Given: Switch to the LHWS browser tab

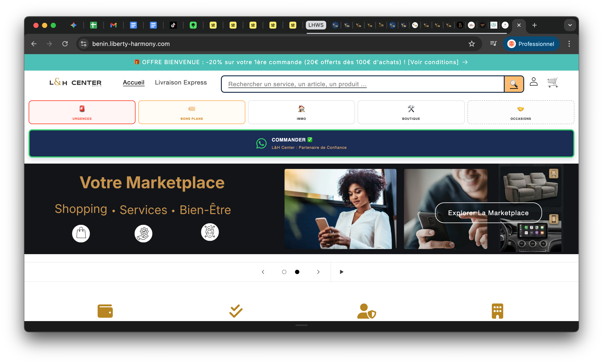Looking at the screenshot, I should click(x=316, y=25).
